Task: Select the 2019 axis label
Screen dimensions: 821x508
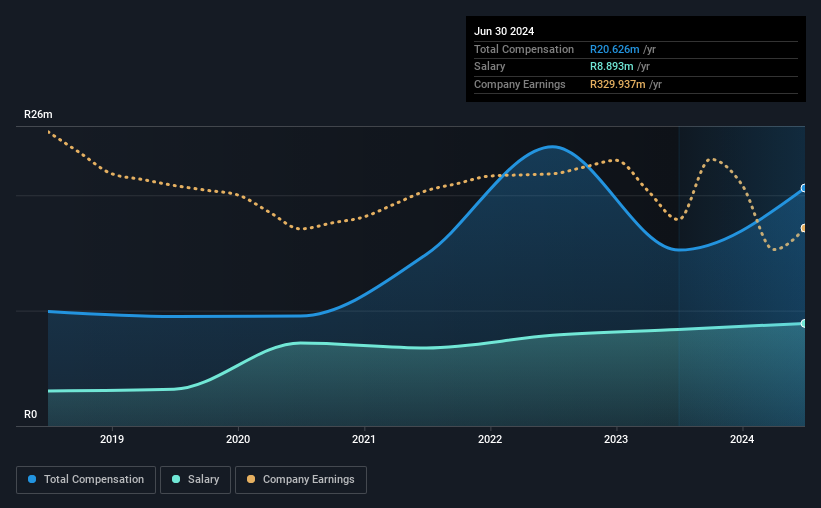Action: point(112,439)
